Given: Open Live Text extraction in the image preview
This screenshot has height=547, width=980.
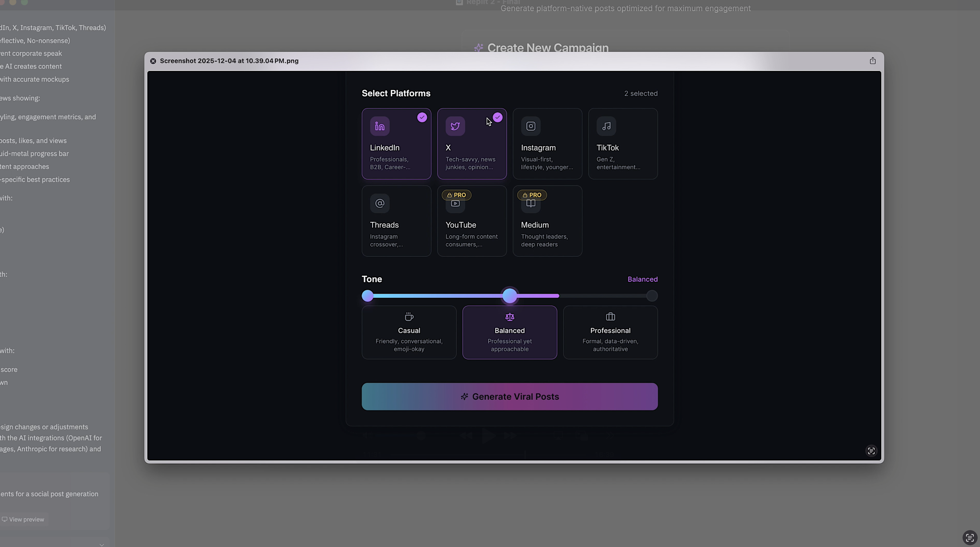Looking at the screenshot, I should [x=871, y=451].
